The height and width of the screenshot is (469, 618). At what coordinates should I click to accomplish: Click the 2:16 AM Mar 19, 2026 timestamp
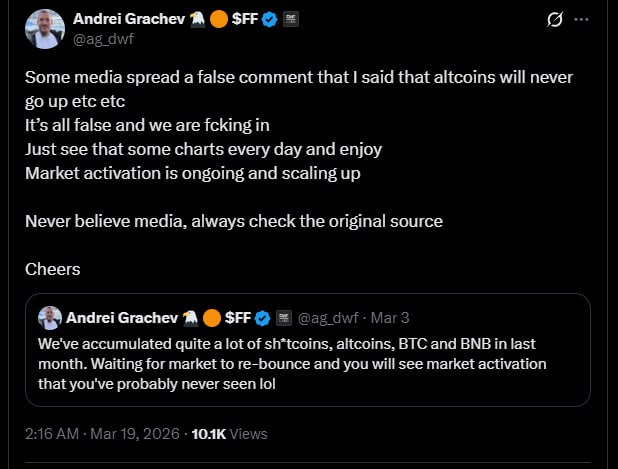pos(102,434)
